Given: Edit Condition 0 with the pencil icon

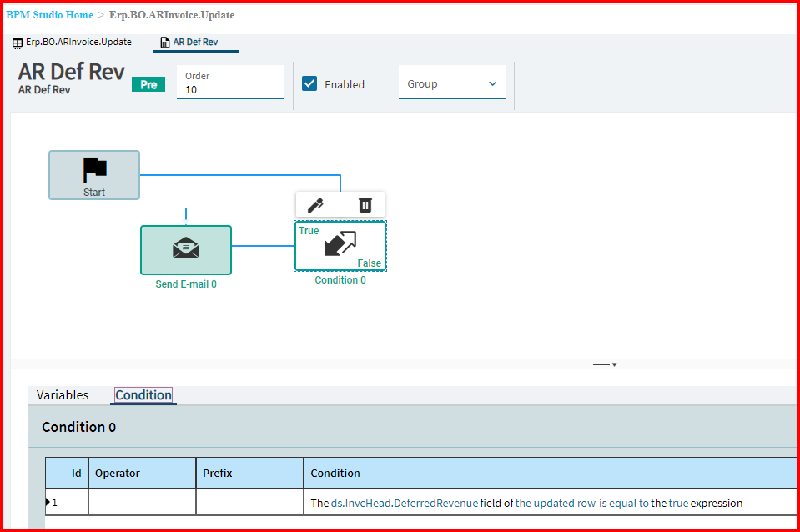Looking at the screenshot, I should (315, 205).
